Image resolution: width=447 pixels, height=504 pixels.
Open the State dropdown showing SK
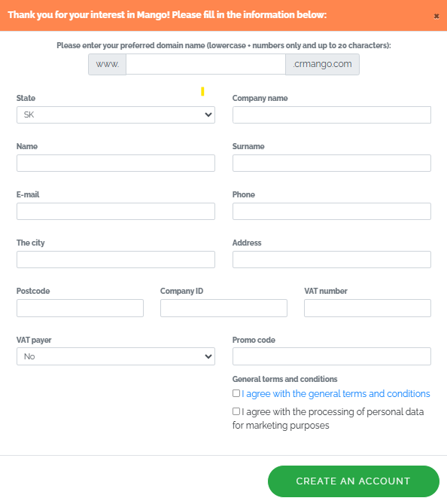[116, 115]
